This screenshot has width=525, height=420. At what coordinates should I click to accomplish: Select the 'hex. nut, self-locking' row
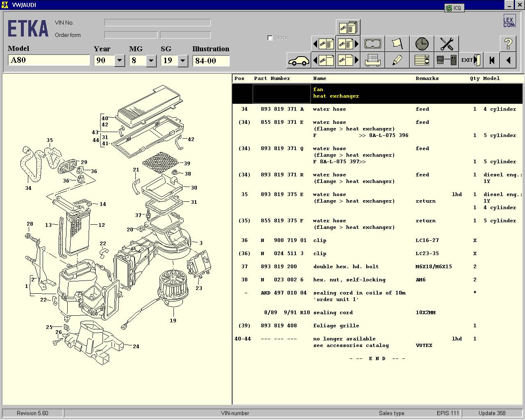pos(377,280)
